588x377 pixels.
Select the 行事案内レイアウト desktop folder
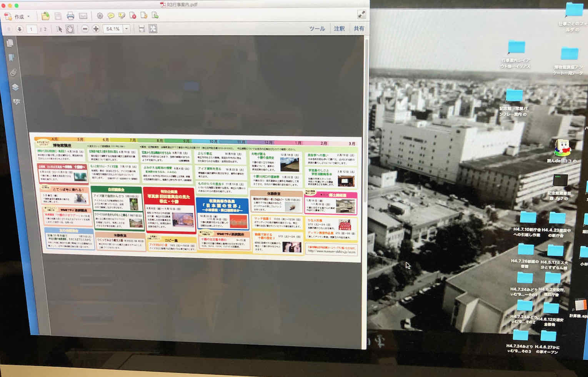click(x=516, y=54)
